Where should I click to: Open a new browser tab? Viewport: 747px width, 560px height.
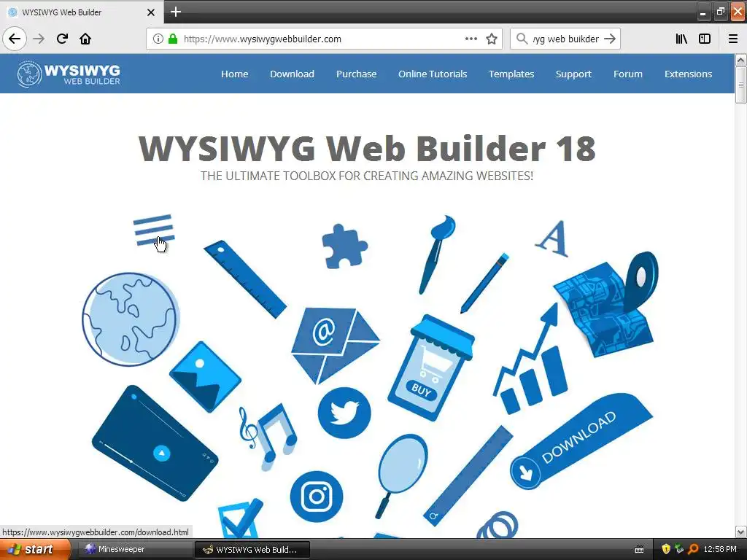coord(176,12)
